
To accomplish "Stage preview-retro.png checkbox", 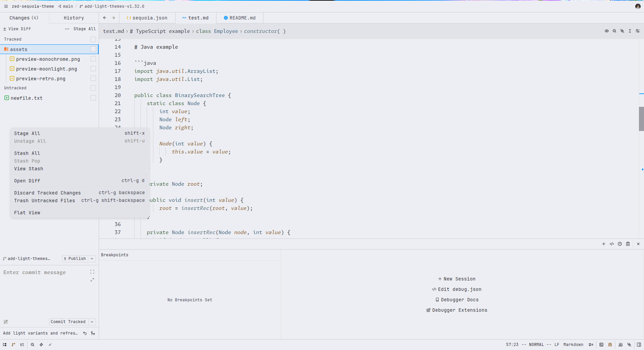I will point(93,78).
